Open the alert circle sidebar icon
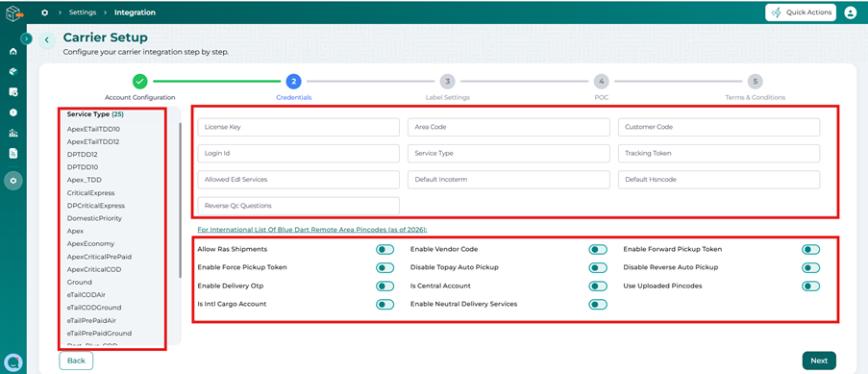This screenshot has height=374, width=868. [13, 112]
